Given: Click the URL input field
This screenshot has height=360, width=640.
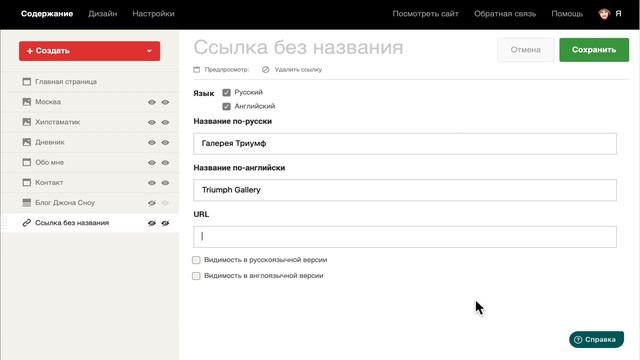Looking at the screenshot, I should 405,237.
